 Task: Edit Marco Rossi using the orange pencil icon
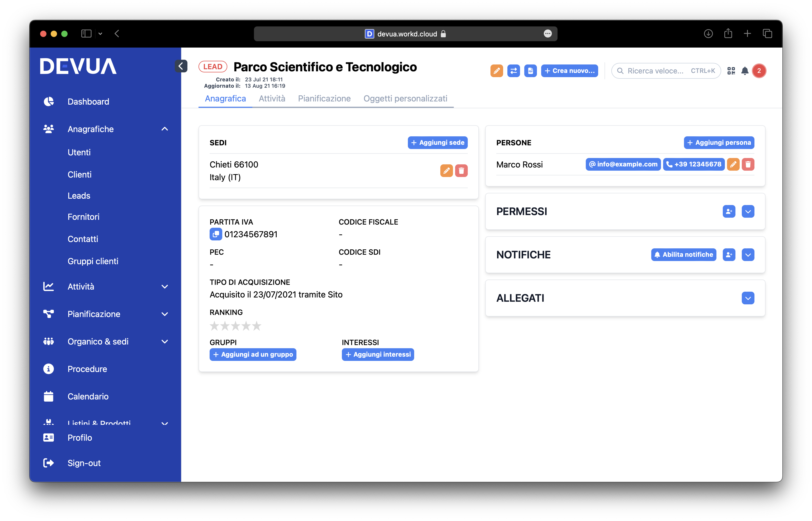pyautogui.click(x=734, y=164)
